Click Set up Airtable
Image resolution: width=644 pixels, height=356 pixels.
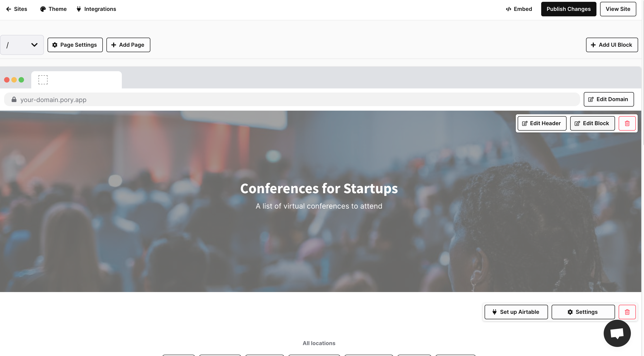click(x=516, y=312)
